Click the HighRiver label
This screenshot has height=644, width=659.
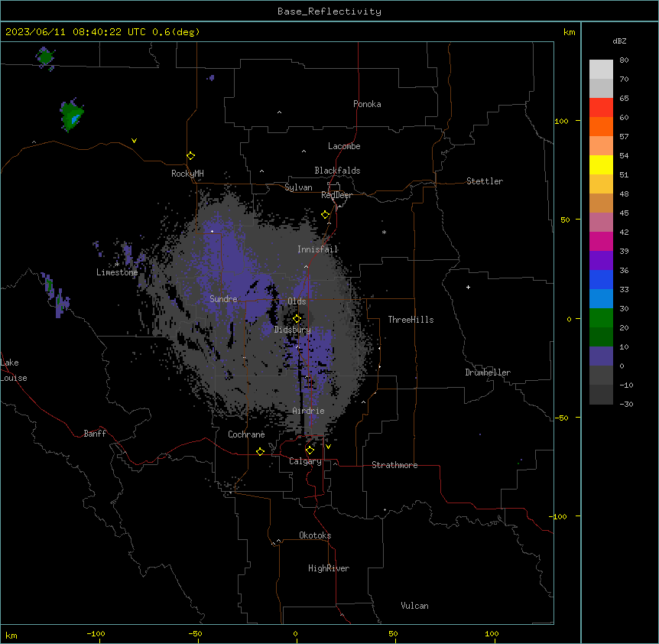point(329,568)
